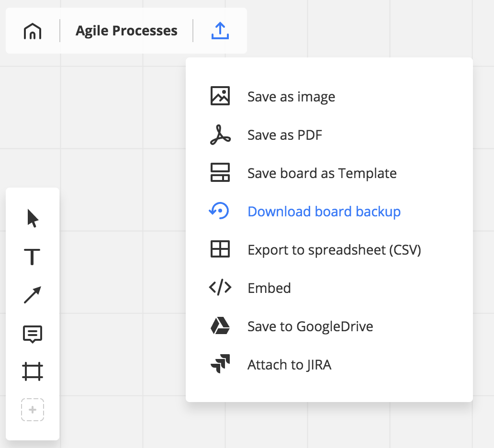This screenshot has width=494, height=448.
Task: Export to spreadsheet (CSV)
Action: click(334, 250)
